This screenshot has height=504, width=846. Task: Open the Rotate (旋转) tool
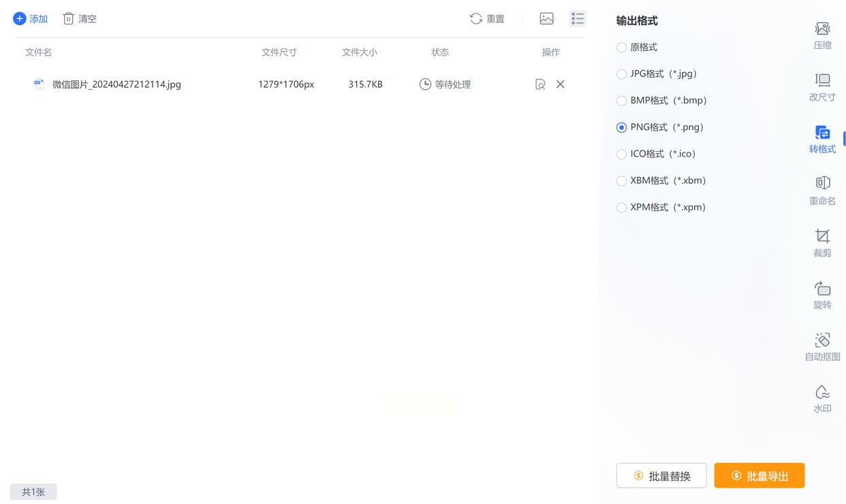click(x=822, y=295)
